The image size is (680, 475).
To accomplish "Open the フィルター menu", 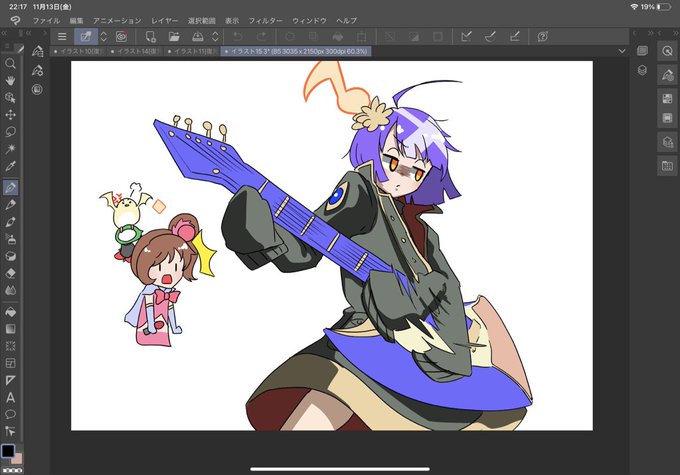I will 265,20.
